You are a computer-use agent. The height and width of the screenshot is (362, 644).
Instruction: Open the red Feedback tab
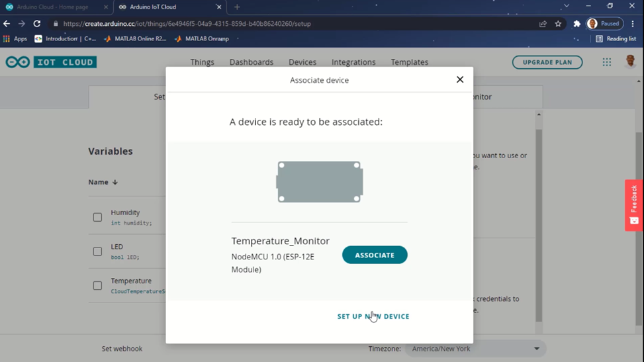click(633, 205)
